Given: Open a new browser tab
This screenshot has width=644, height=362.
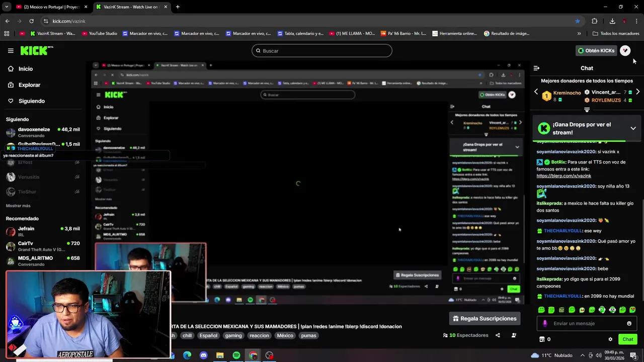Looking at the screenshot, I should point(178,7).
